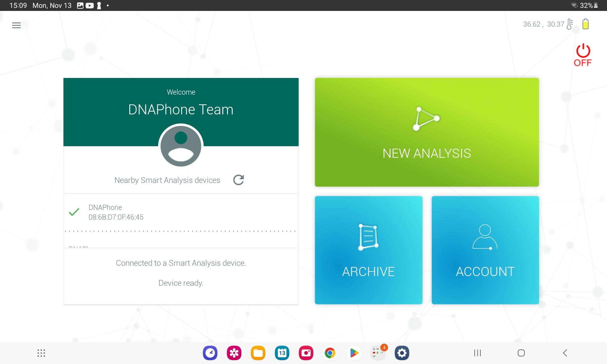Tap the red OFF power button
The width and height of the screenshot is (607, 364).
[x=583, y=55]
